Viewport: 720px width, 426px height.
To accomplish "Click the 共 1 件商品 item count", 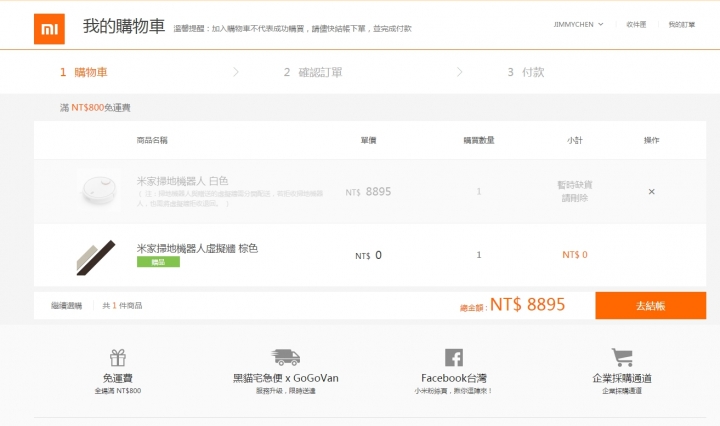I will (122, 306).
